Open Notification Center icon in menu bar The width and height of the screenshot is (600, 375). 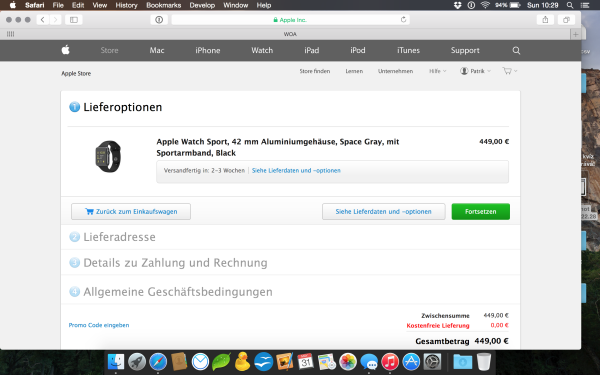[x=585, y=5]
